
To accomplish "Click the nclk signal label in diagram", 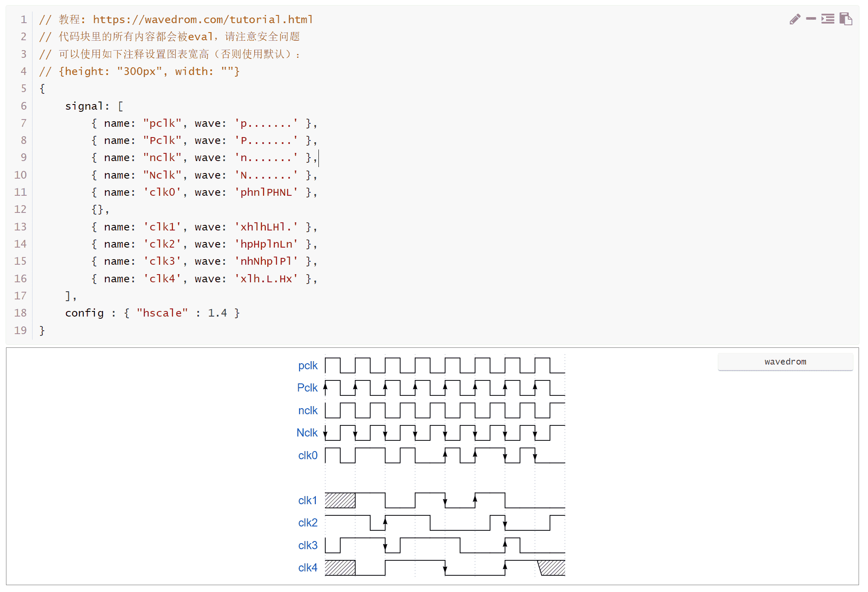I will pyautogui.click(x=308, y=410).
